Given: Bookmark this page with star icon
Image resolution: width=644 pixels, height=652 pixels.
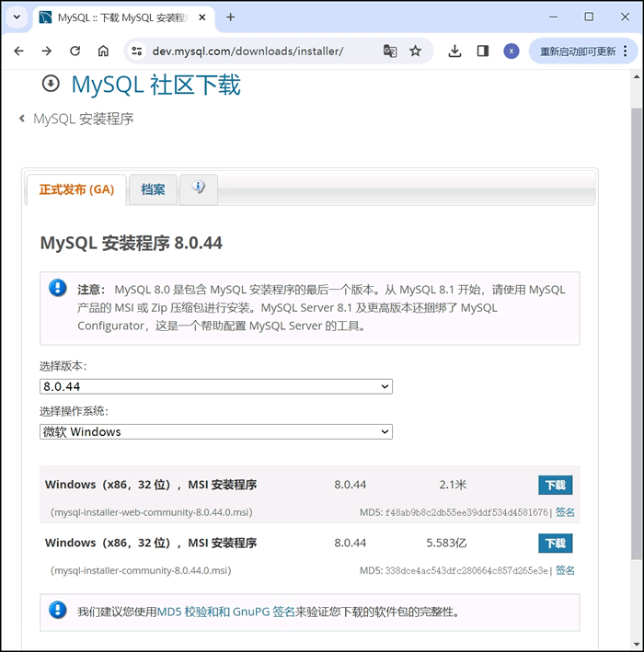Looking at the screenshot, I should 416,51.
